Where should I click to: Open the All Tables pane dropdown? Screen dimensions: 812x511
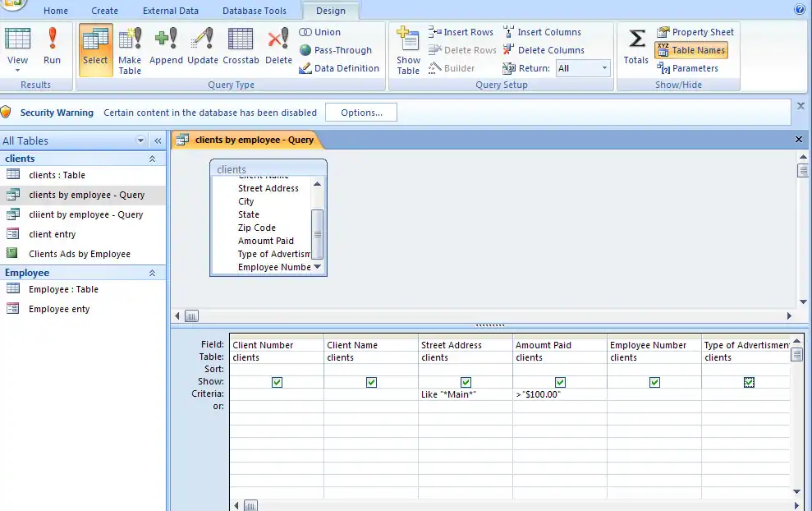140,140
